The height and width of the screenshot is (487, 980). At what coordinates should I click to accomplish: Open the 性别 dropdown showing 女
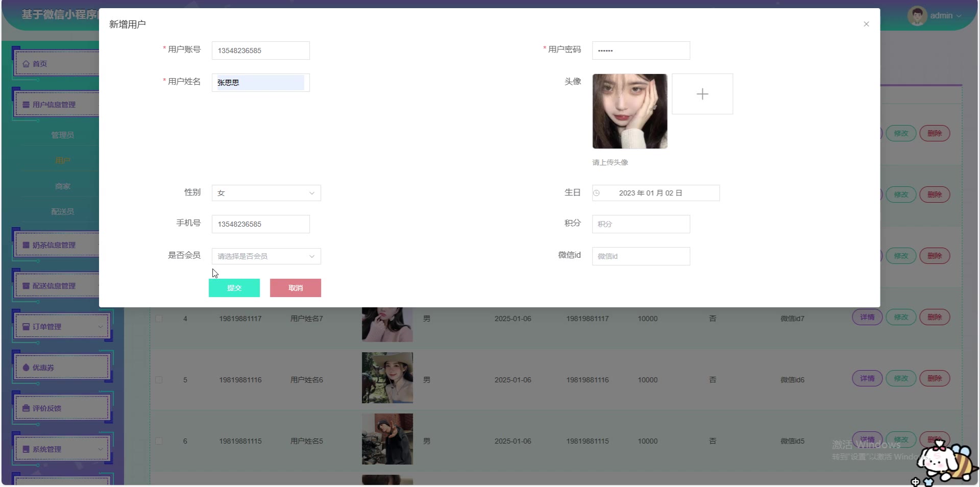pos(266,193)
